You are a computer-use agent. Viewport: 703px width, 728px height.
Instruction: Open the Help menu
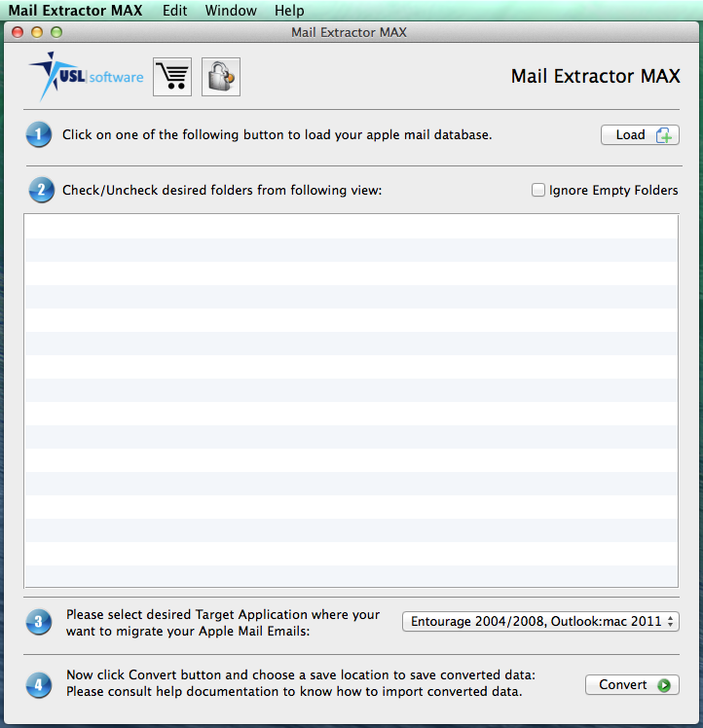click(x=289, y=10)
